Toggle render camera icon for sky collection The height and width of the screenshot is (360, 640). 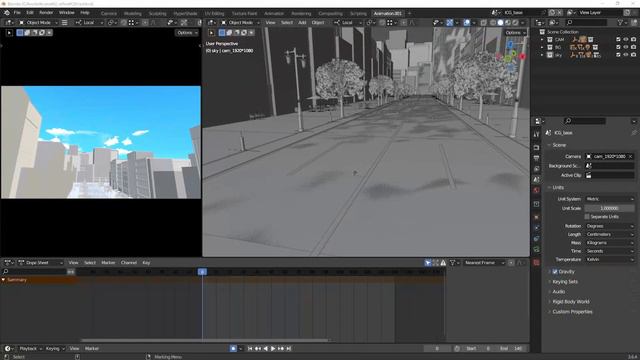click(x=633, y=55)
